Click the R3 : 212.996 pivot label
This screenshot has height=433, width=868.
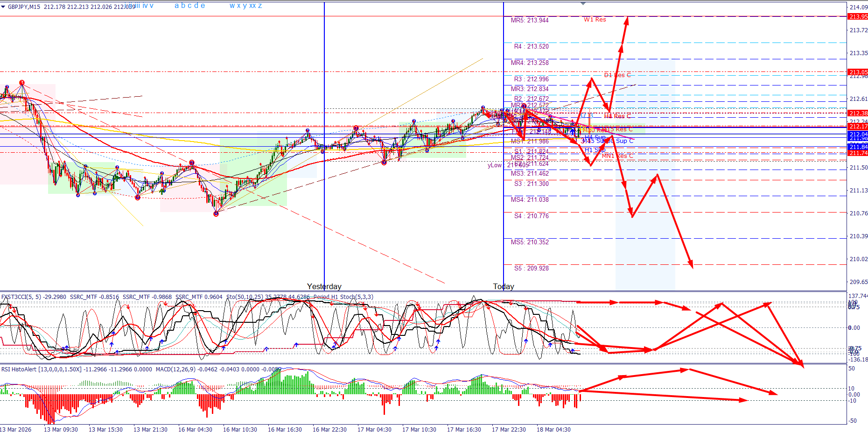coord(532,79)
